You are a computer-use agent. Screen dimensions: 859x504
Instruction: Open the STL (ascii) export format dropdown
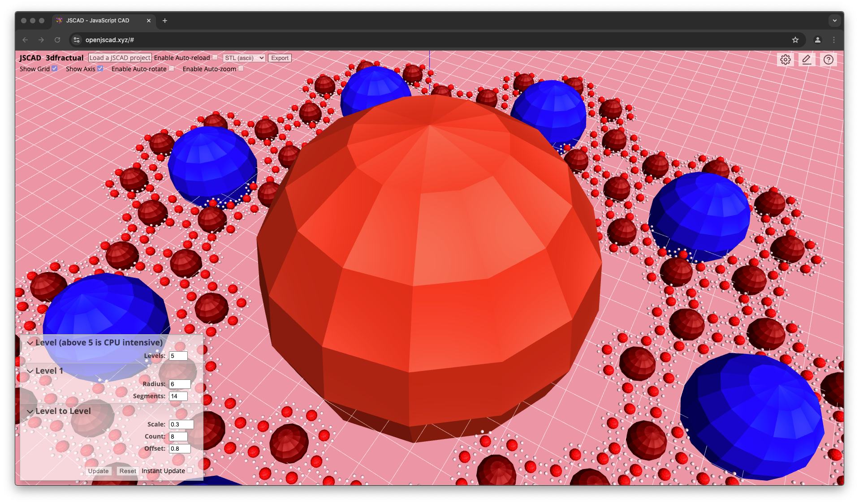pos(244,58)
